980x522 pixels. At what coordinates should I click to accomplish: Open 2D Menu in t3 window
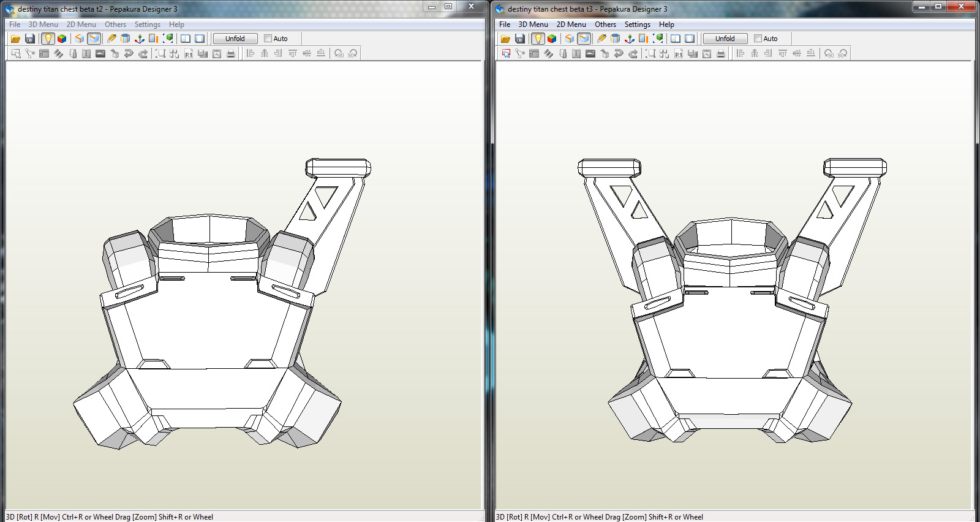(x=571, y=25)
